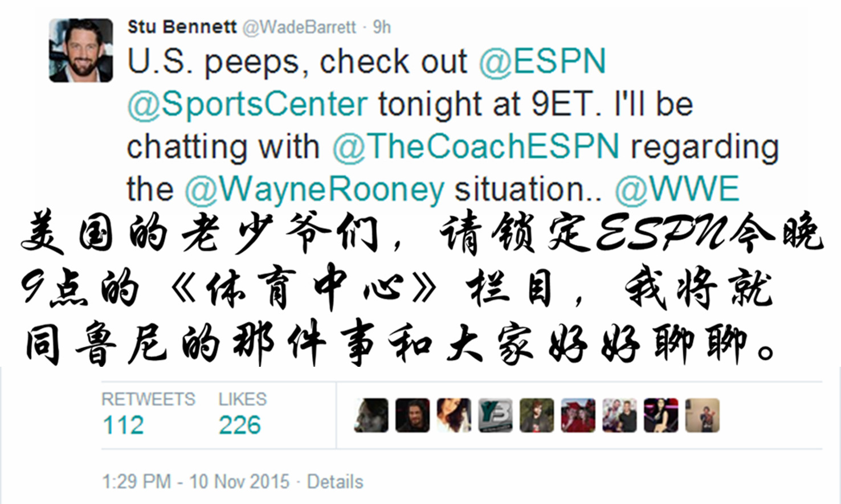
Task: View the 112 retweets list
Action: click(x=123, y=424)
